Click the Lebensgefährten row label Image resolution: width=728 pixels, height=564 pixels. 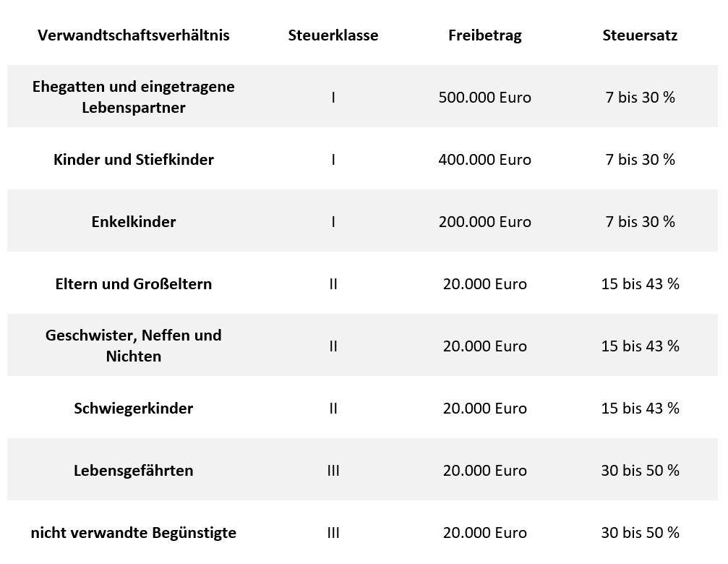[134, 471]
